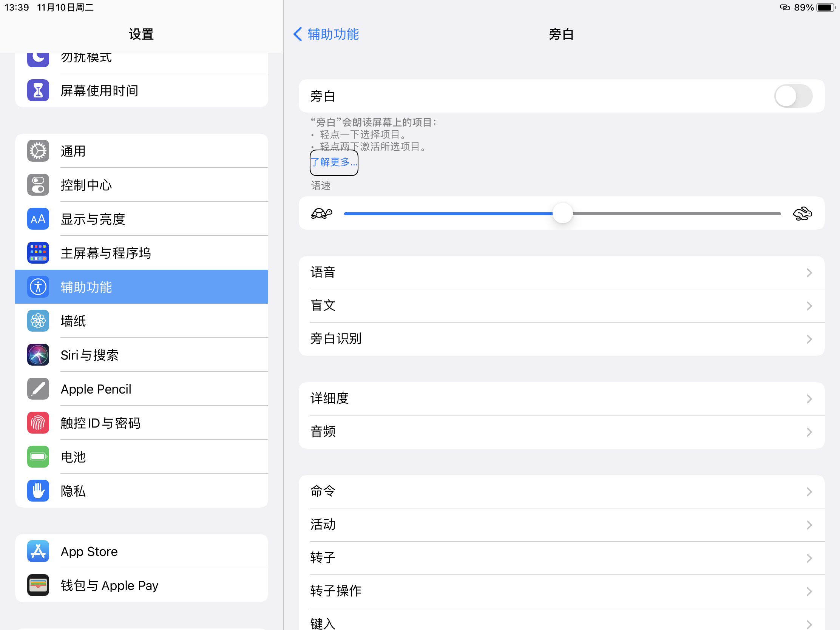Expand the 转子操作 row
The height and width of the screenshot is (630, 840).
561,591
